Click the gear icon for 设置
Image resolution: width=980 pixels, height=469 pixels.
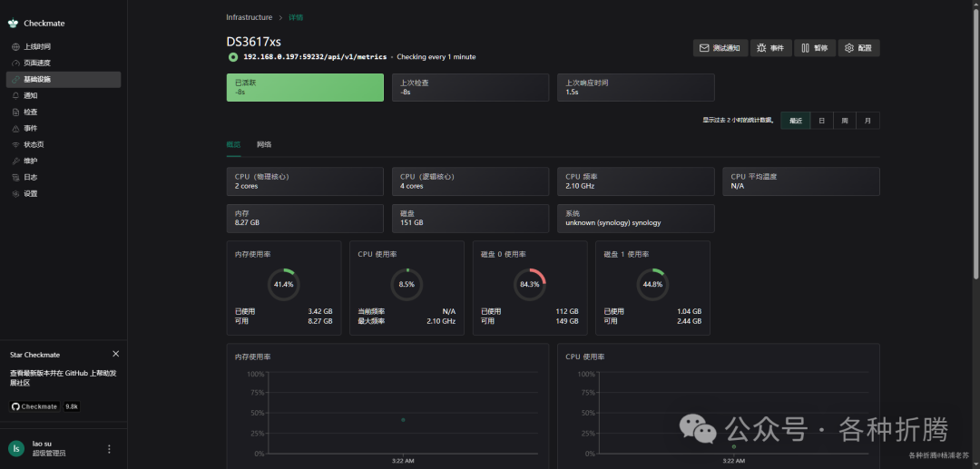[15, 193]
